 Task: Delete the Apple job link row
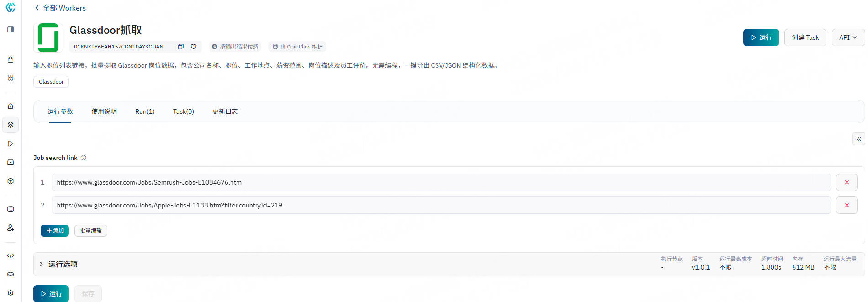847,205
